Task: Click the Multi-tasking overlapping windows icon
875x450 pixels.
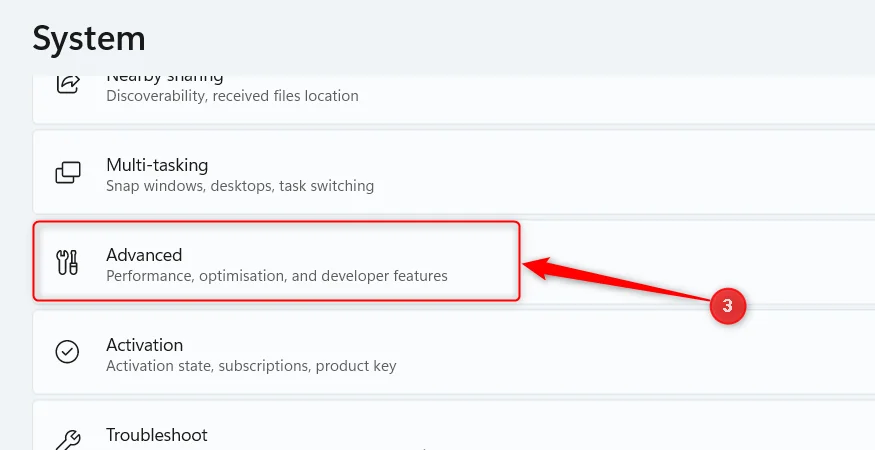Action: click(68, 173)
